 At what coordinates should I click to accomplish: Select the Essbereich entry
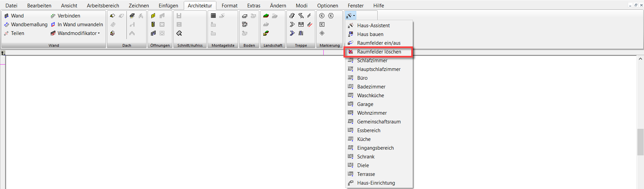coord(379,130)
